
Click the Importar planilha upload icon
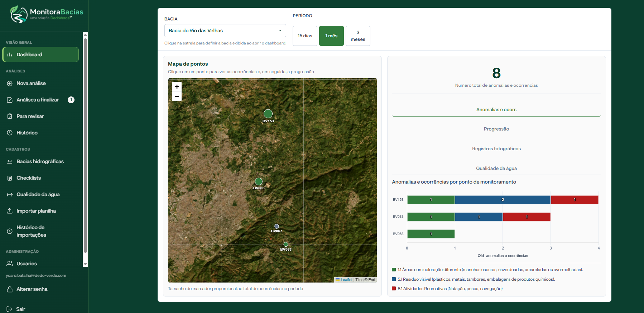tap(10, 211)
